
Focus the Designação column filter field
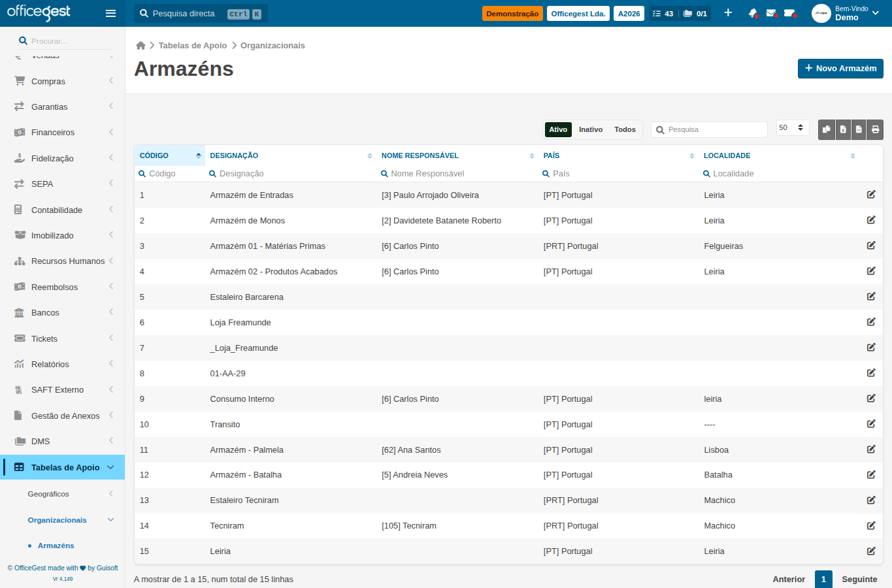click(x=291, y=174)
